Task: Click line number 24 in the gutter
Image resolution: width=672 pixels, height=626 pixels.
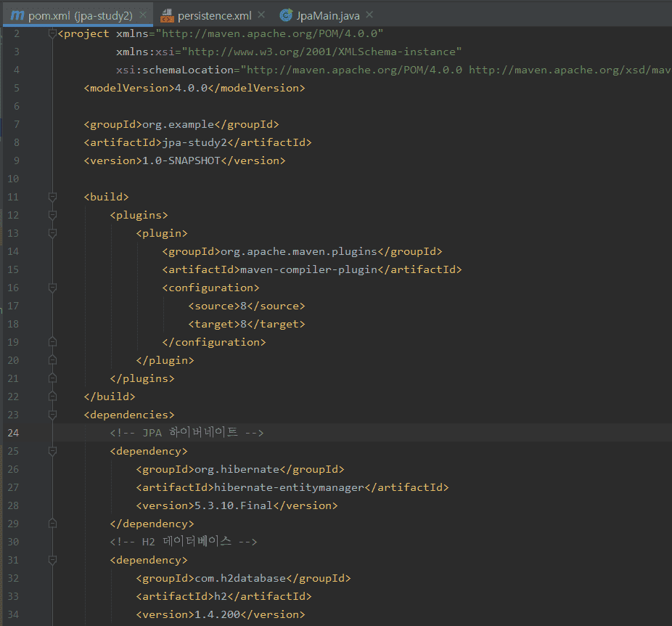Action: [x=13, y=433]
